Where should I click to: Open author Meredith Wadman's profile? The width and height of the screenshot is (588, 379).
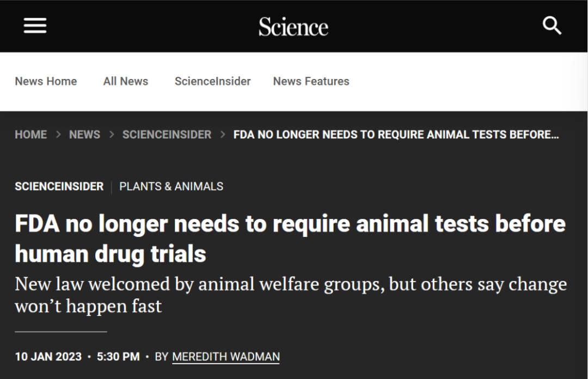tap(226, 357)
